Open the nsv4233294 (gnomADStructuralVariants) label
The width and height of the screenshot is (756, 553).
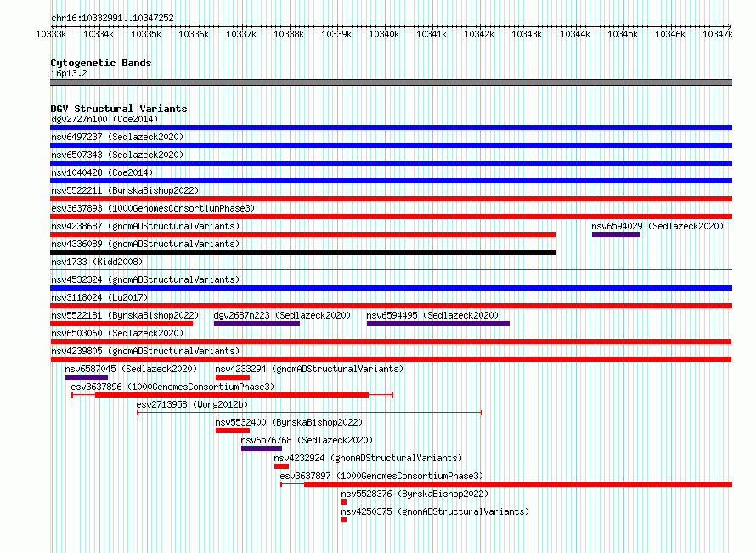(x=309, y=369)
